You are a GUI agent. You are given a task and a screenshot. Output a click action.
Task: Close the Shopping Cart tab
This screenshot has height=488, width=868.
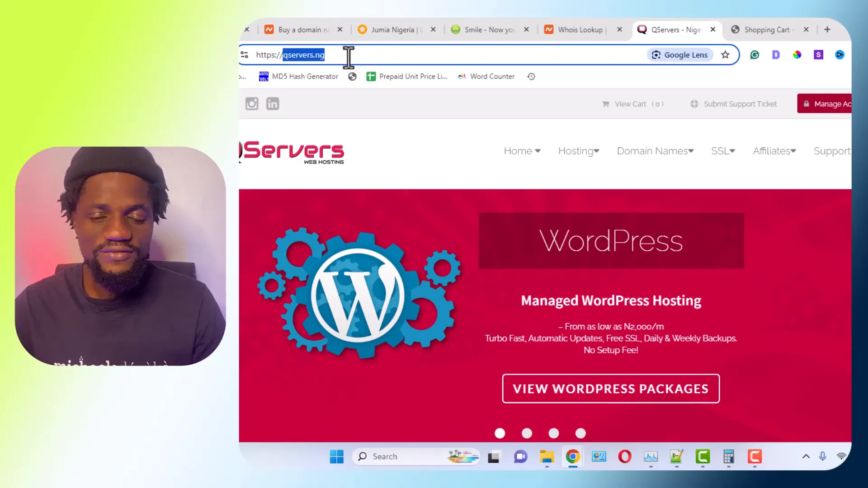pyautogui.click(x=806, y=29)
